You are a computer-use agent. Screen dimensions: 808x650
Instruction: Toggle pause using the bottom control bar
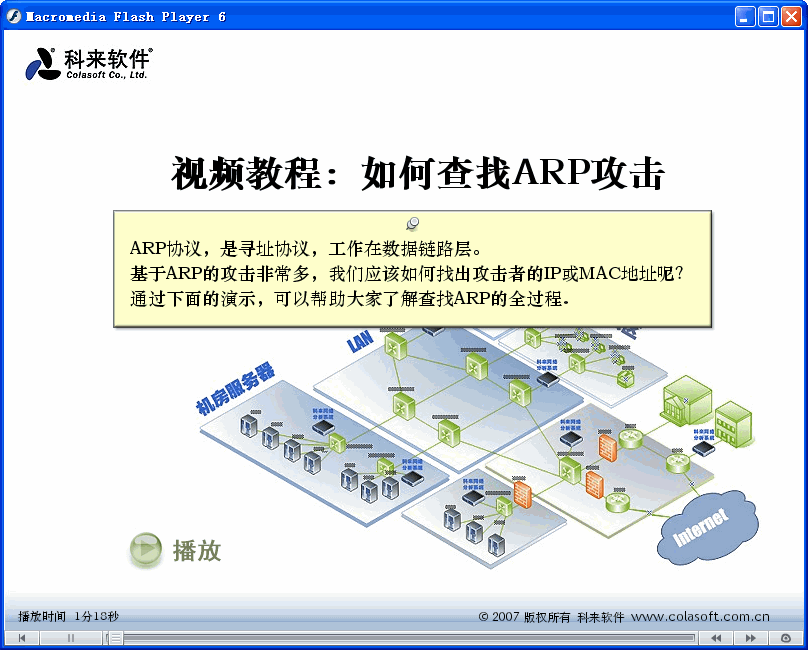pyautogui.click(x=70, y=638)
